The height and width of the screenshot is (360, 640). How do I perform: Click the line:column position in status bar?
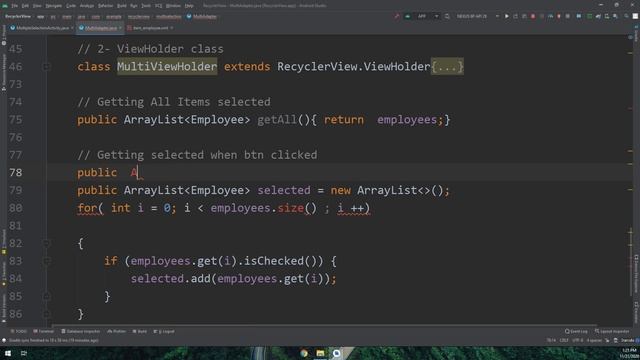551,340
